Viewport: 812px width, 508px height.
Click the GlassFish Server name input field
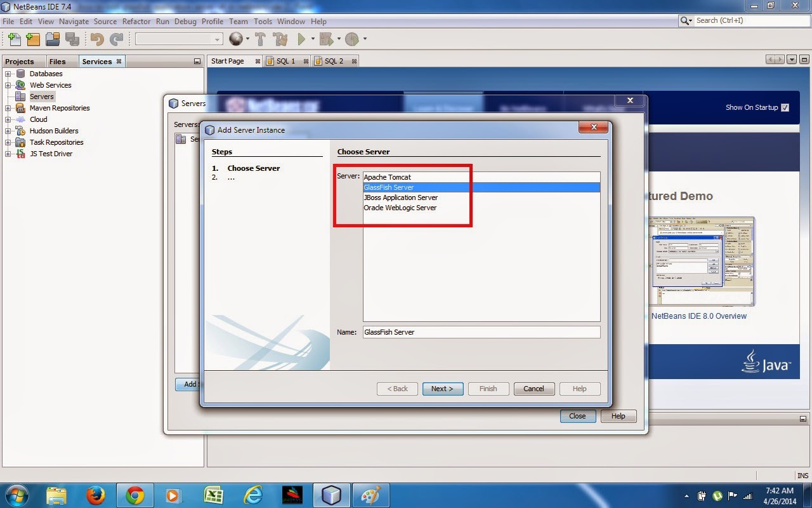pos(481,331)
